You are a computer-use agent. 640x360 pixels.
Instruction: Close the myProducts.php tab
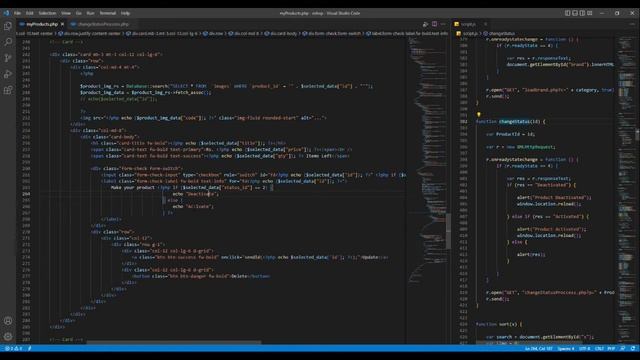(62, 24)
